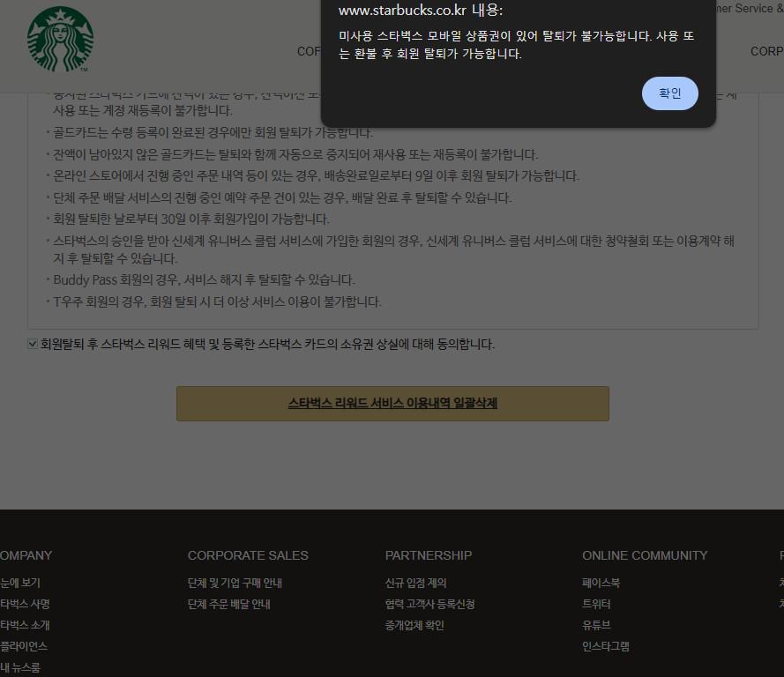This screenshot has width=784, height=677.
Task: Open the 유튜브 community link
Action: [596, 625]
